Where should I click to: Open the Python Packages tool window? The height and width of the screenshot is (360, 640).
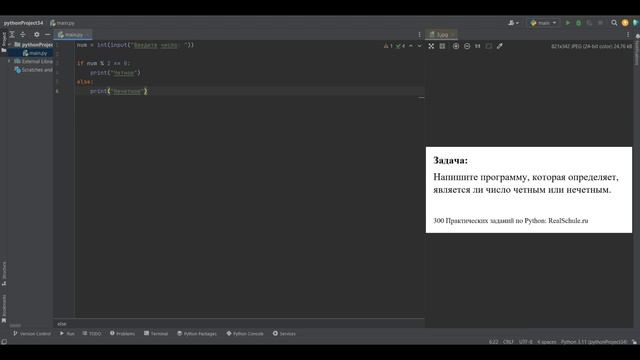tap(197, 333)
